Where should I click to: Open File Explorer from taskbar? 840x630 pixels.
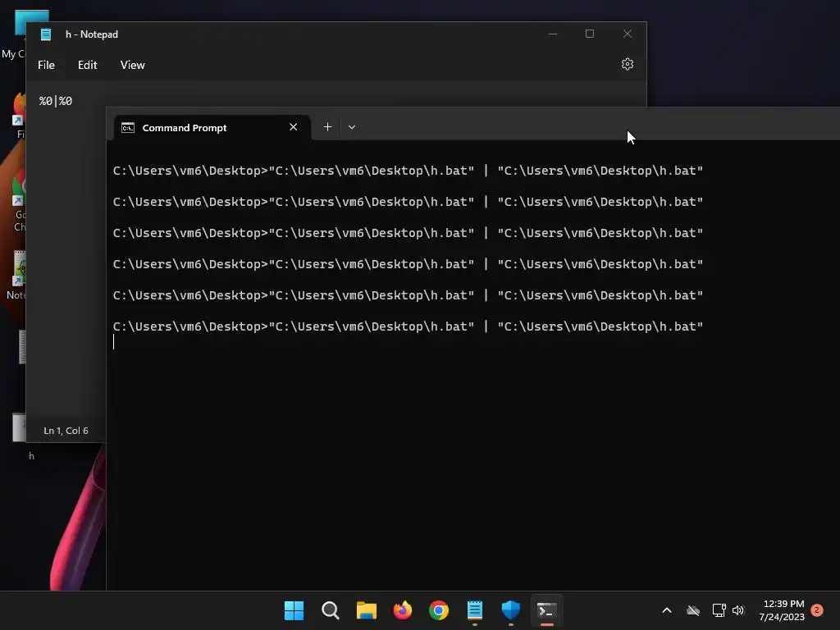(x=367, y=610)
